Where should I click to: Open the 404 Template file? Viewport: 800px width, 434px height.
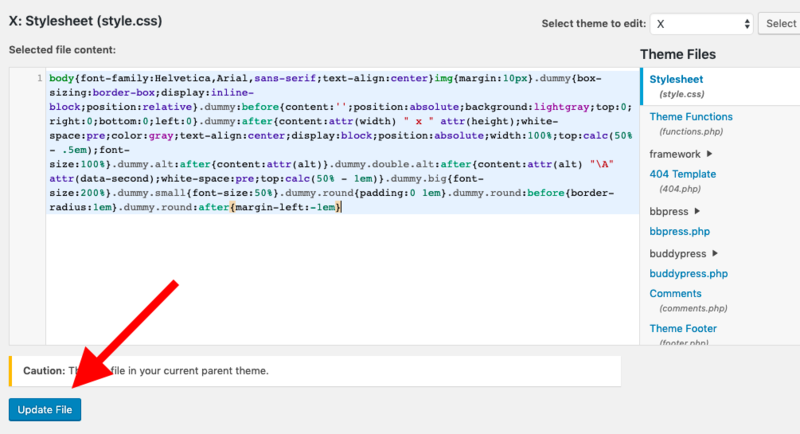tap(683, 173)
